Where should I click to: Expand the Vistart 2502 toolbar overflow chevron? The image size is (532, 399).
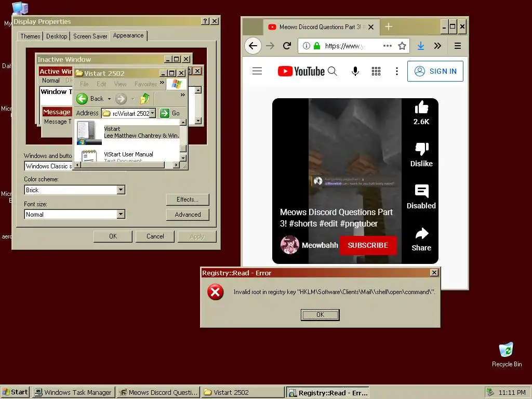tap(183, 95)
